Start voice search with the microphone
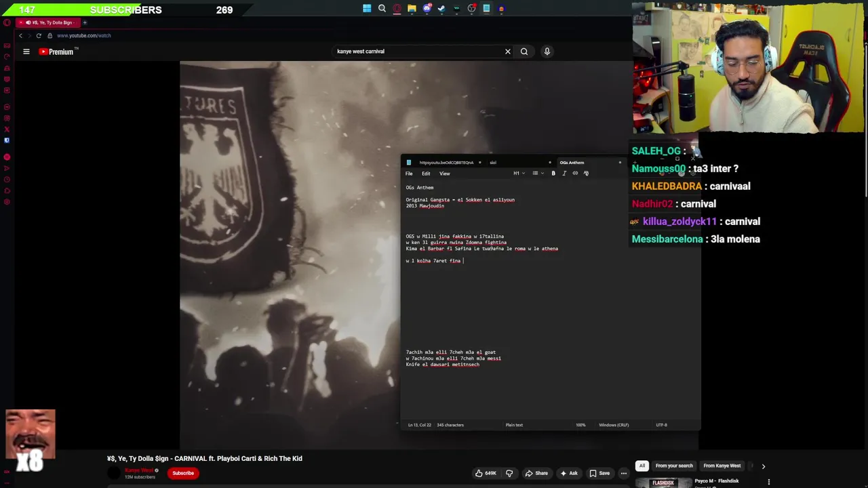This screenshot has width=868, height=488. [x=547, y=52]
